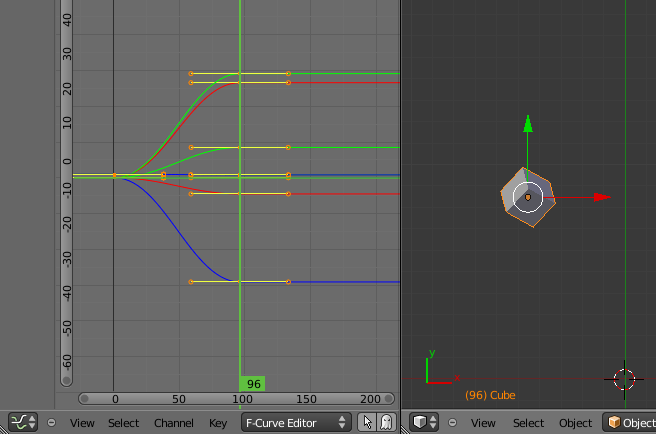Toggle the only-selected filter arrow icon
The height and width of the screenshot is (434, 656).
coord(368,423)
